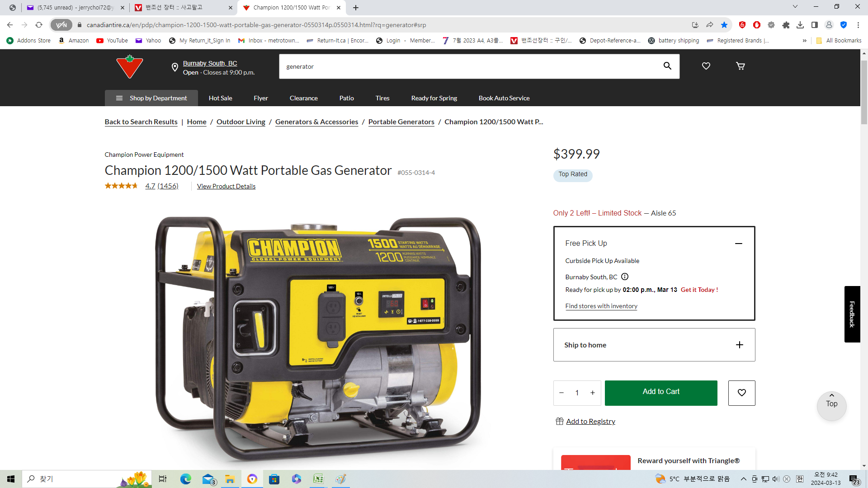Open the Mail app in taskbar
The height and width of the screenshot is (488, 868).
(x=208, y=479)
